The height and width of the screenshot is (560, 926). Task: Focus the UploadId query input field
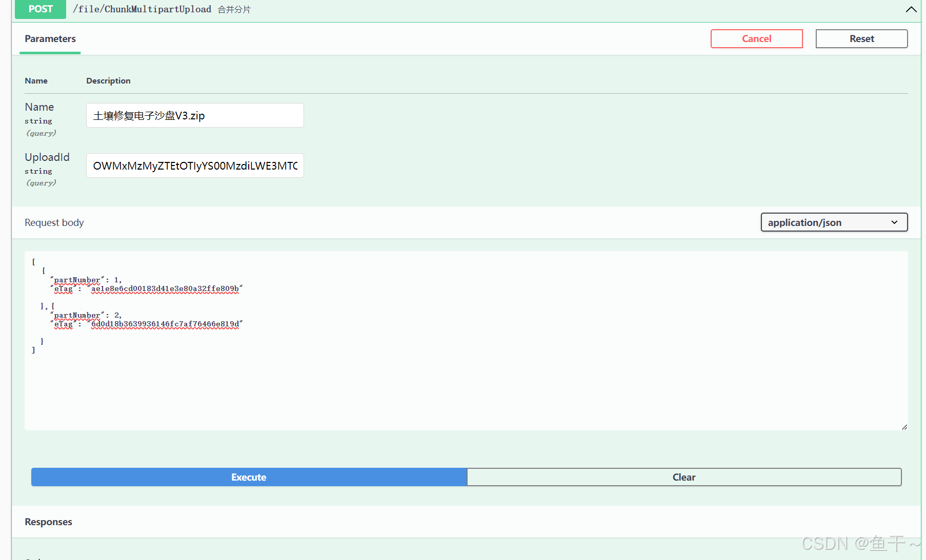(195, 165)
